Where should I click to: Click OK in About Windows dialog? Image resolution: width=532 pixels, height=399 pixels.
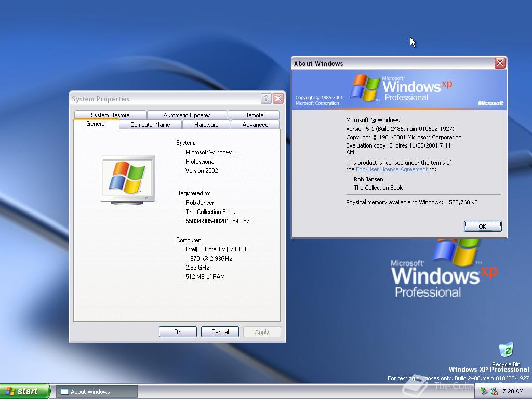coord(483,227)
